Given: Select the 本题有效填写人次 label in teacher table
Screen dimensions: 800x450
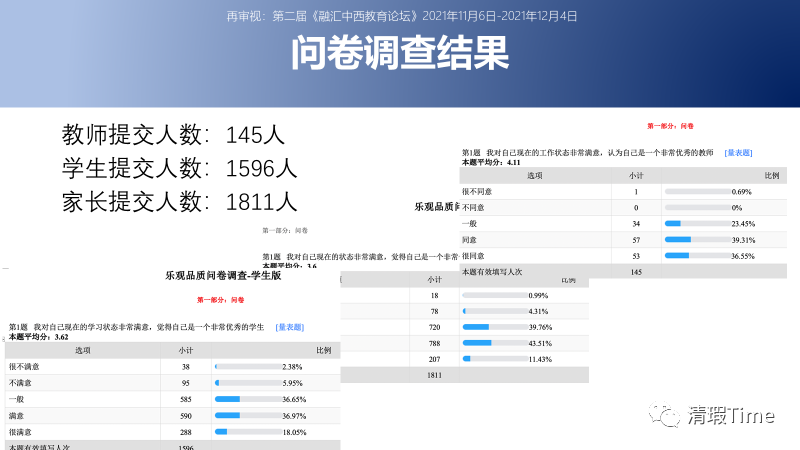Looking at the screenshot, I should (492, 272).
